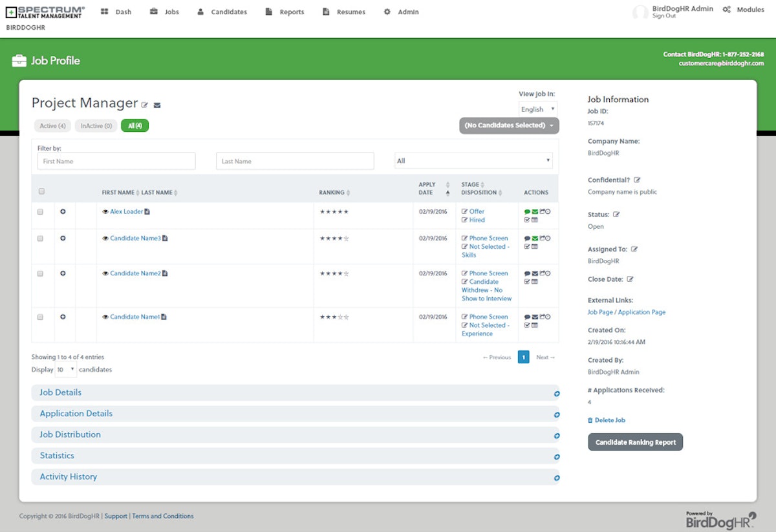Send an email to Candidate Name3 via envelope icon
Viewport: 776px width, 532px height.
click(x=533, y=238)
